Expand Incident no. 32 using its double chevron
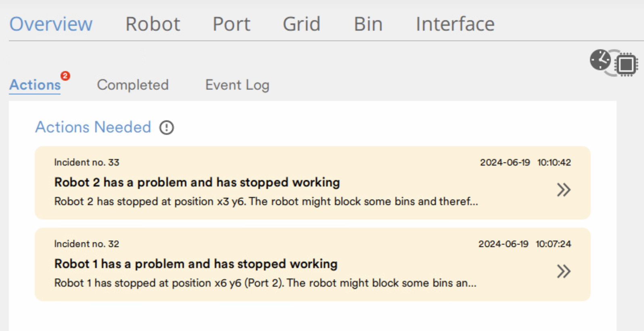Screen dimensions: 644x331 563,271
